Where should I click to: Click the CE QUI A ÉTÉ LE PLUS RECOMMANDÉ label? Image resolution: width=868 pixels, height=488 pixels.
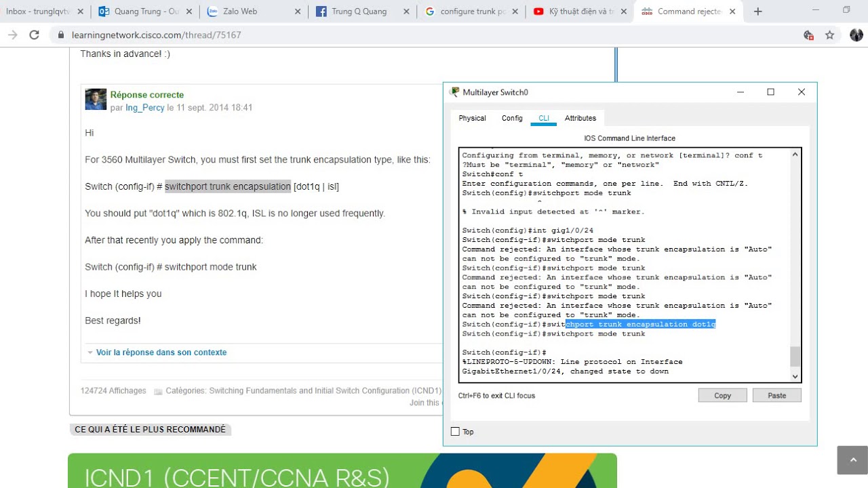pos(150,430)
